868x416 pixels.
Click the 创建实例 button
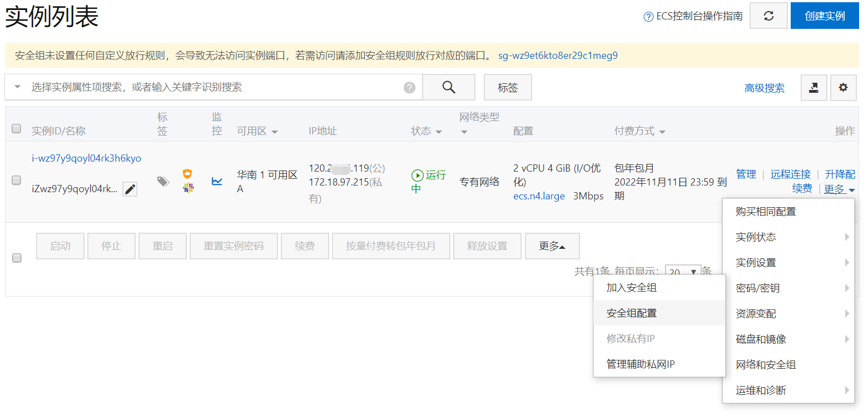click(825, 16)
